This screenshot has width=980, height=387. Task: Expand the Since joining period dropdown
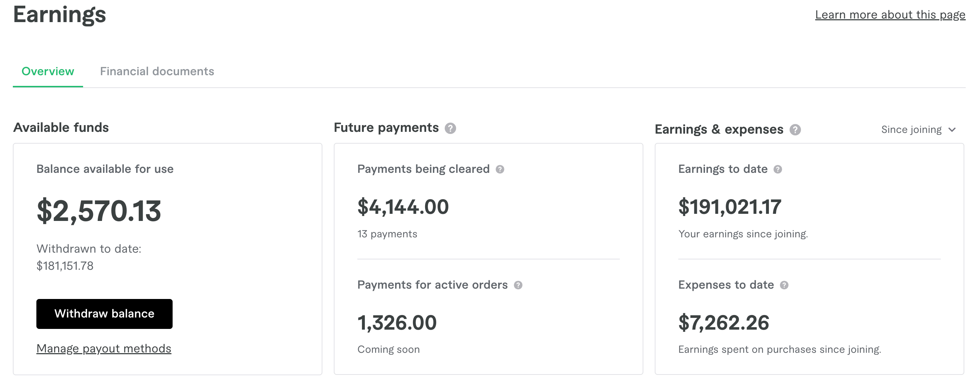pos(918,130)
